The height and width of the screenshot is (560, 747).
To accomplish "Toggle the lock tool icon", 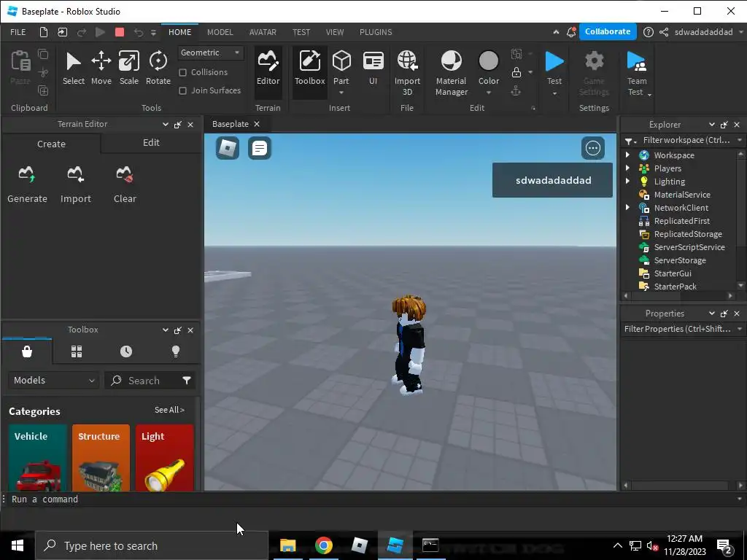I will [516, 72].
